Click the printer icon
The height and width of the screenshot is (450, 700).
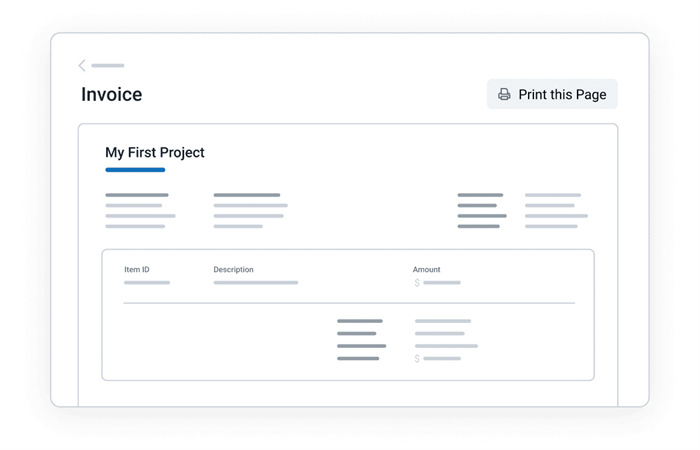(x=504, y=94)
